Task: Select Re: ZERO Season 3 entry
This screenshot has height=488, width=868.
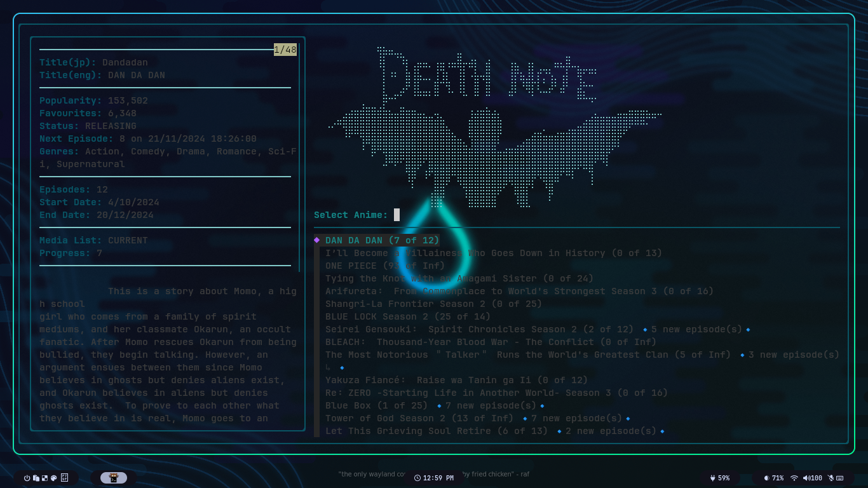Action: point(496,393)
